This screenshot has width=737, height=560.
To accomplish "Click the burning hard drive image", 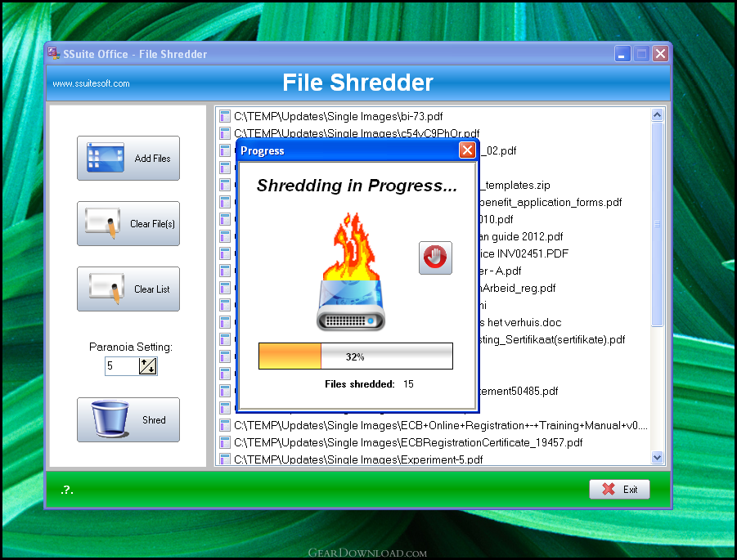I will point(351,271).
